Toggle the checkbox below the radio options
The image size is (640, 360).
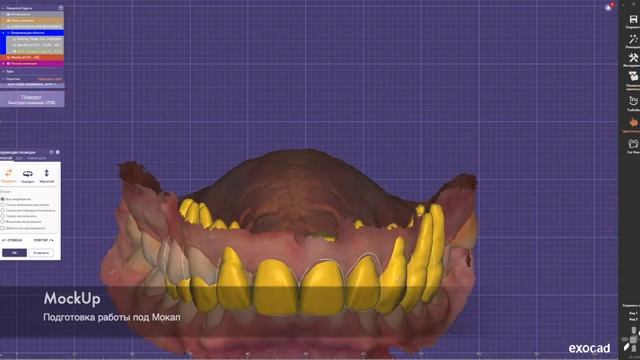2,228
